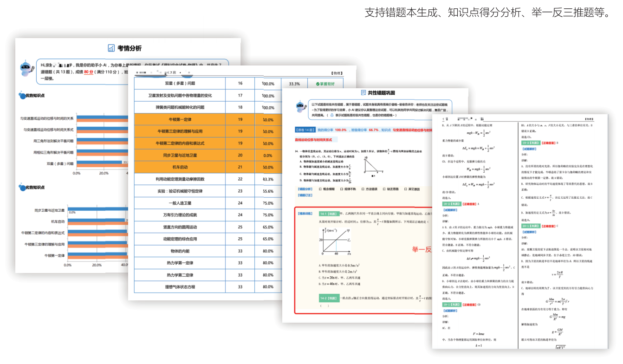Click the robot assistant avatar on 考情分析 page
Screen dimensions: 623x364
(x=27, y=69)
